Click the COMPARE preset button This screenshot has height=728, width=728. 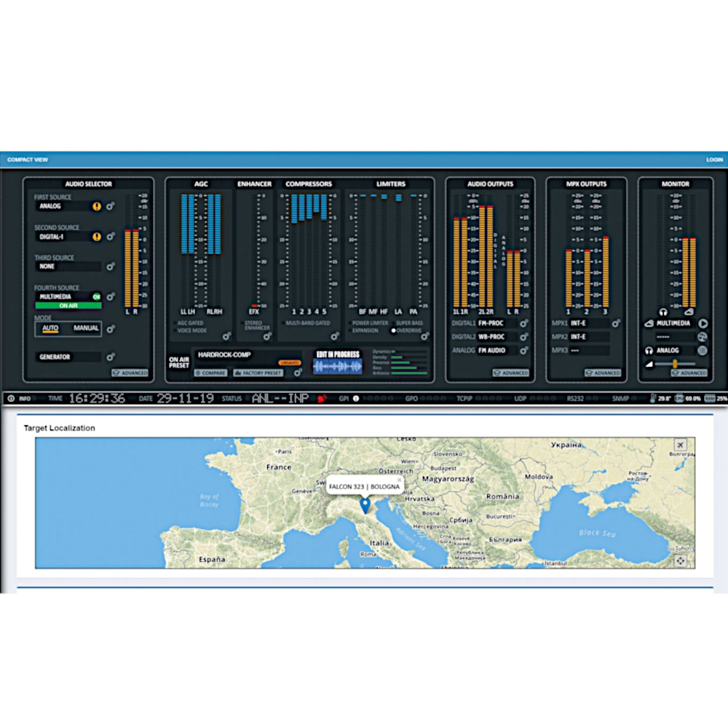[x=211, y=373]
